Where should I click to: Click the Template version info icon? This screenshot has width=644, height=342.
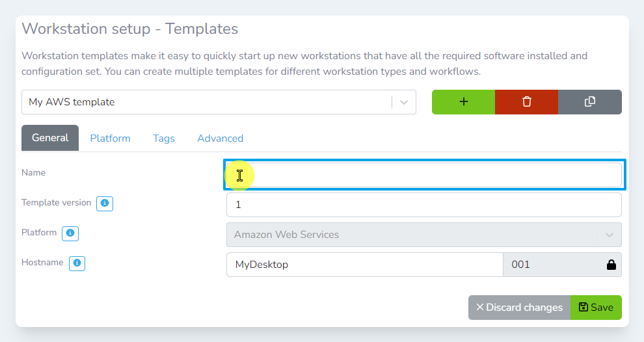pos(105,204)
